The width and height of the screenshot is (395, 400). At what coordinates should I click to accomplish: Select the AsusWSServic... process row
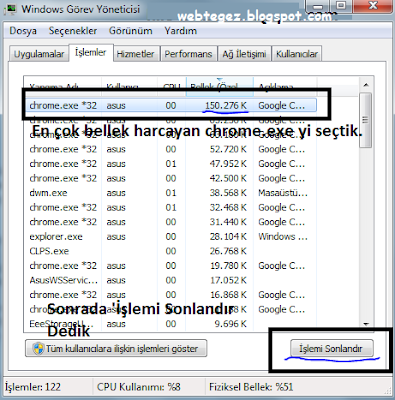click(171, 280)
